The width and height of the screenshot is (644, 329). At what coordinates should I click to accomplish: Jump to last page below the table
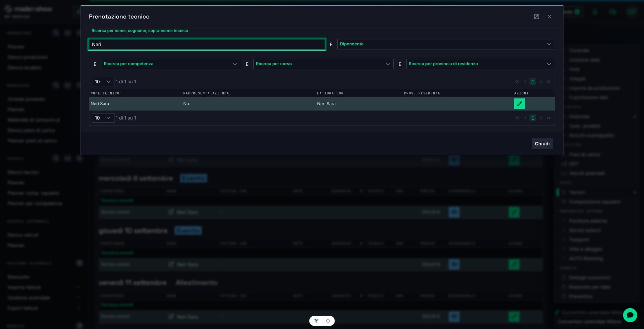coord(548,118)
